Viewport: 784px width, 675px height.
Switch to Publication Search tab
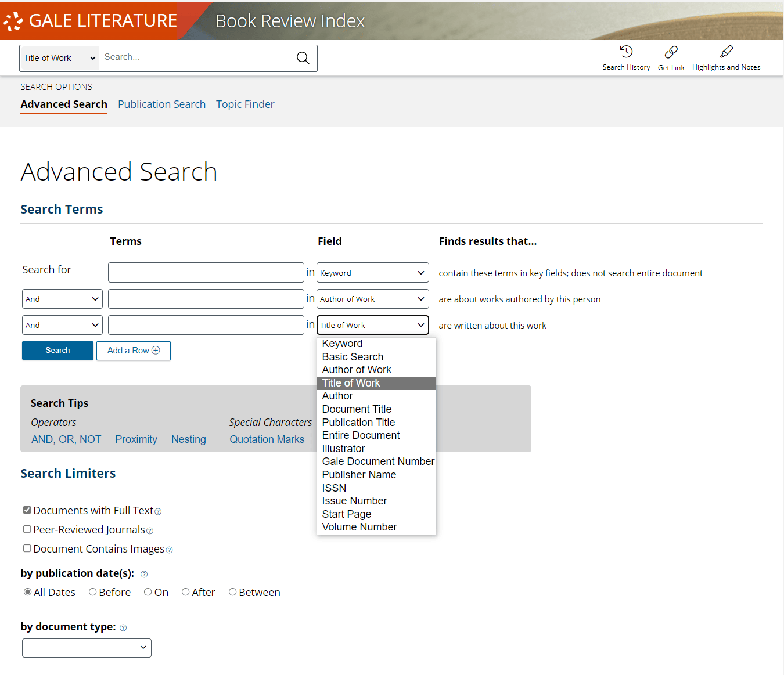(x=161, y=104)
